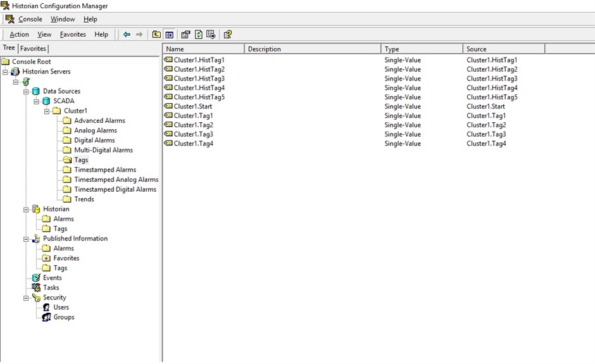The image size is (595, 364).
Task: Click the Groups icon under Security
Action: pyautogui.click(x=46, y=317)
